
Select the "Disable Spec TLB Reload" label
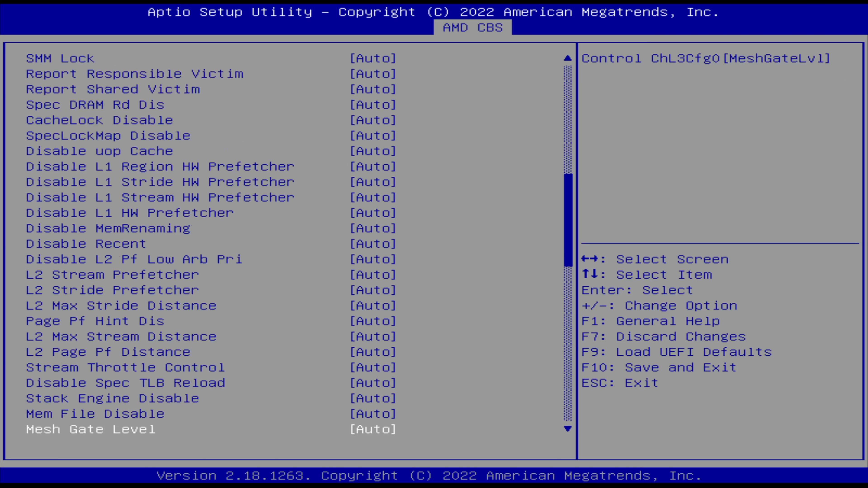[x=126, y=383]
